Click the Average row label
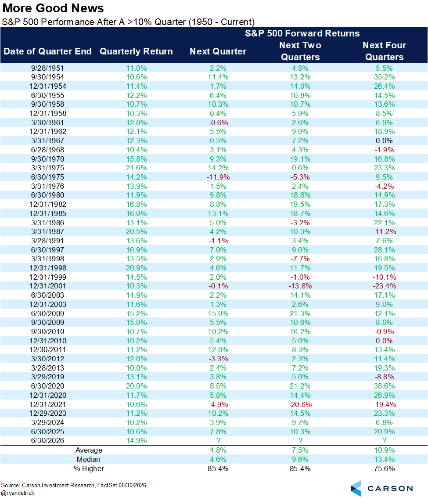 click(x=89, y=450)
